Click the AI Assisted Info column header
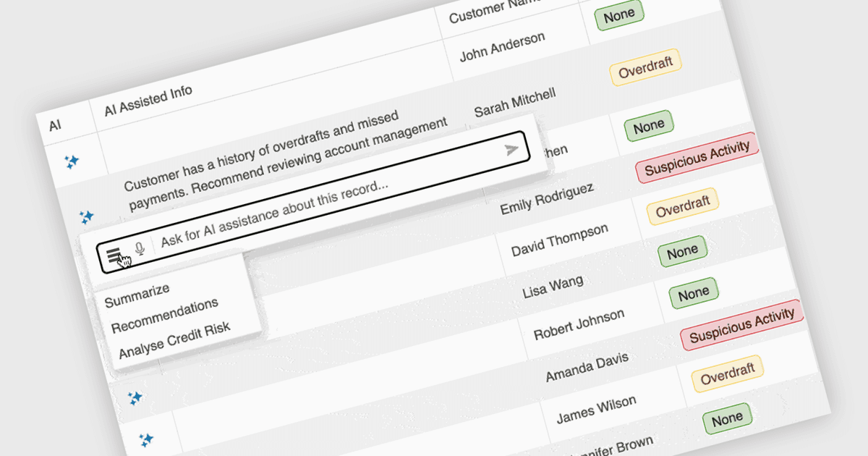 click(148, 101)
